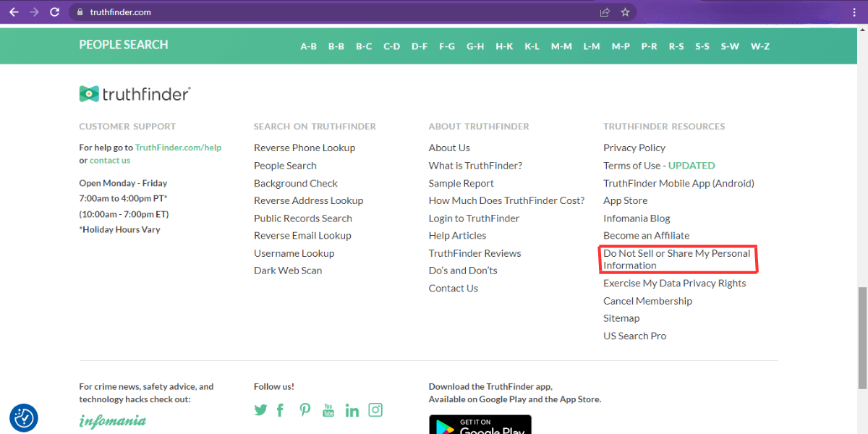Click the infomania logo

tap(113, 421)
